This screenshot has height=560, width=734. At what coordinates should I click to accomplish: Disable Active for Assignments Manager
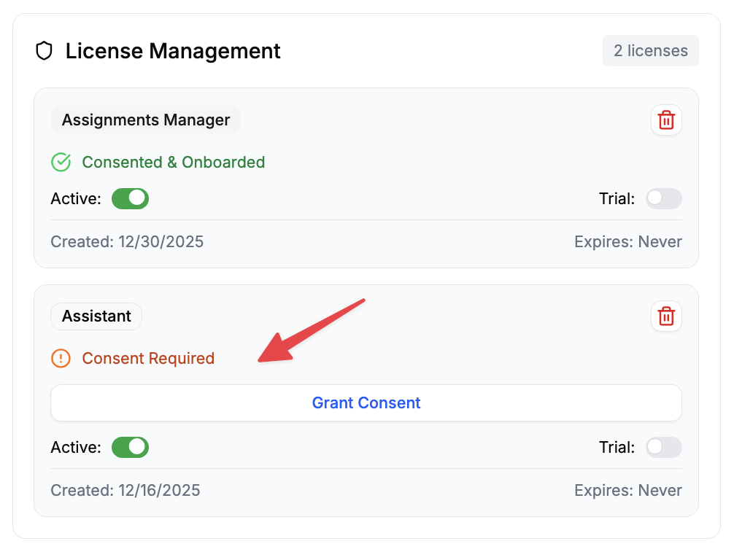[130, 198]
